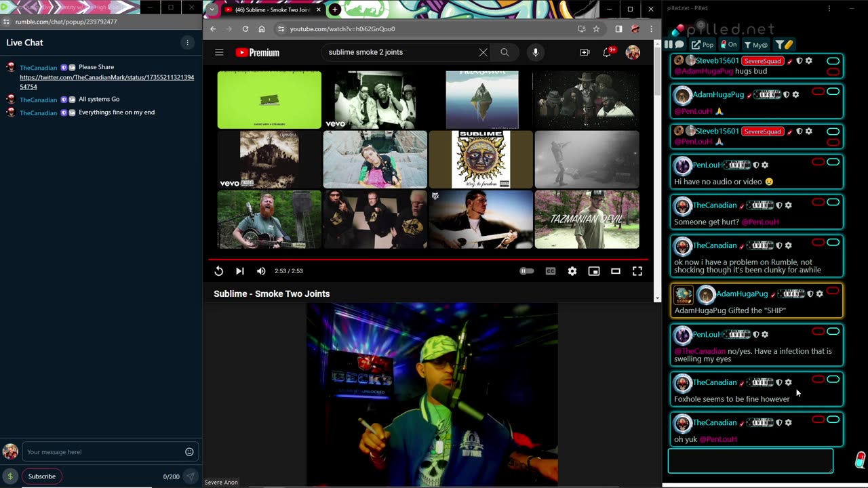This screenshot has height=488, width=868.
Task: Open the Chrome home page button
Action: (262, 29)
